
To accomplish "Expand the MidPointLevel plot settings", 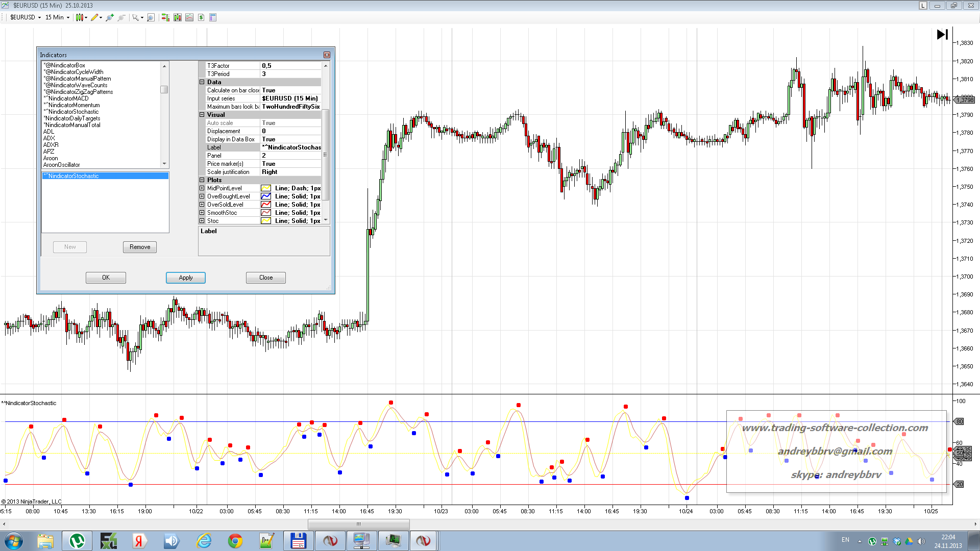I will pos(202,188).
